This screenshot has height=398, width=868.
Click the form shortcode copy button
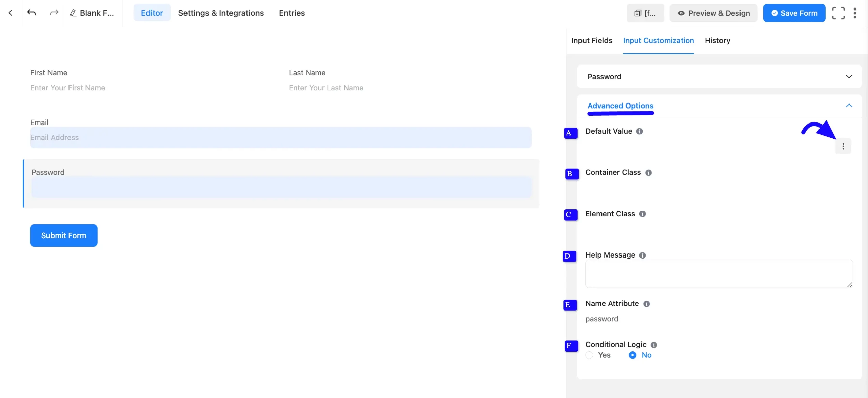645,13
